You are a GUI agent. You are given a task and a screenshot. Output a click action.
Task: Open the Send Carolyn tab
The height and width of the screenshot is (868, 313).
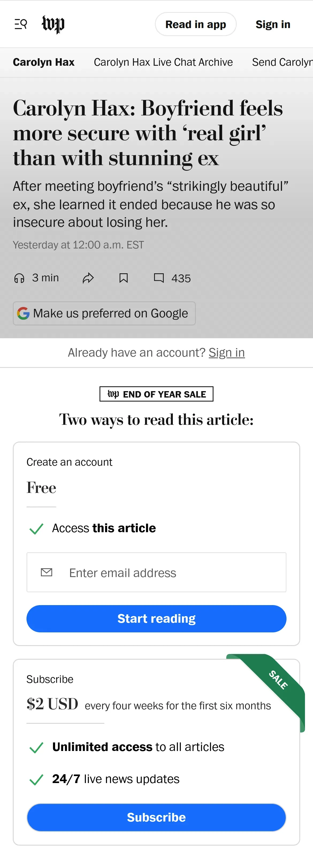coord(282,62)
